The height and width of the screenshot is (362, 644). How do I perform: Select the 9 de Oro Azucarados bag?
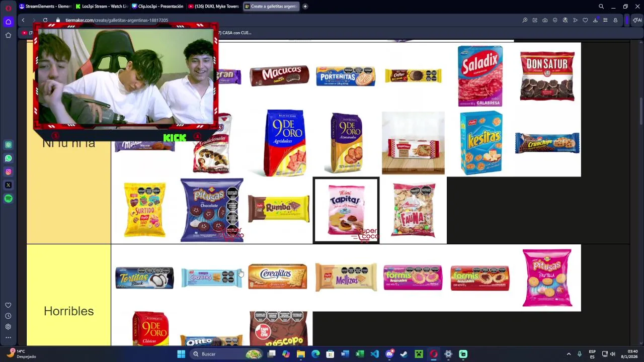[x=347, y=143]
